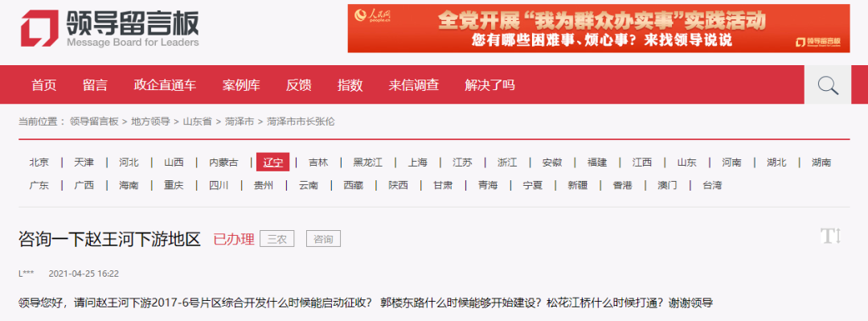Open the 指数 menu item
The image size is (868, 321).
coord(350,84)
